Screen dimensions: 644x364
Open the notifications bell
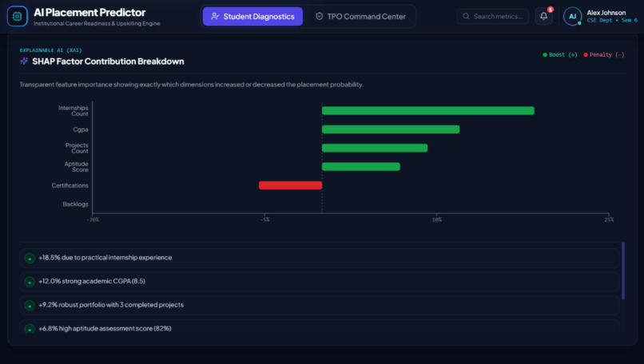(544, 17)
